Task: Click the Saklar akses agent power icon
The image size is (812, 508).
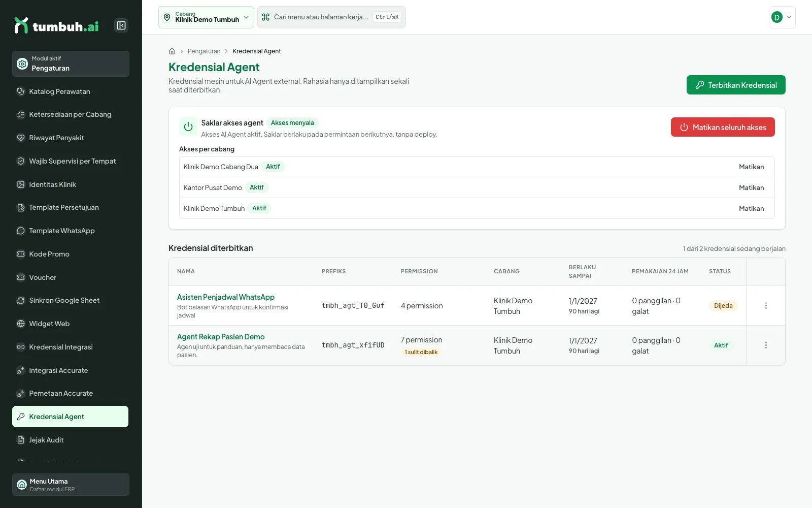Action: (188, 127)
